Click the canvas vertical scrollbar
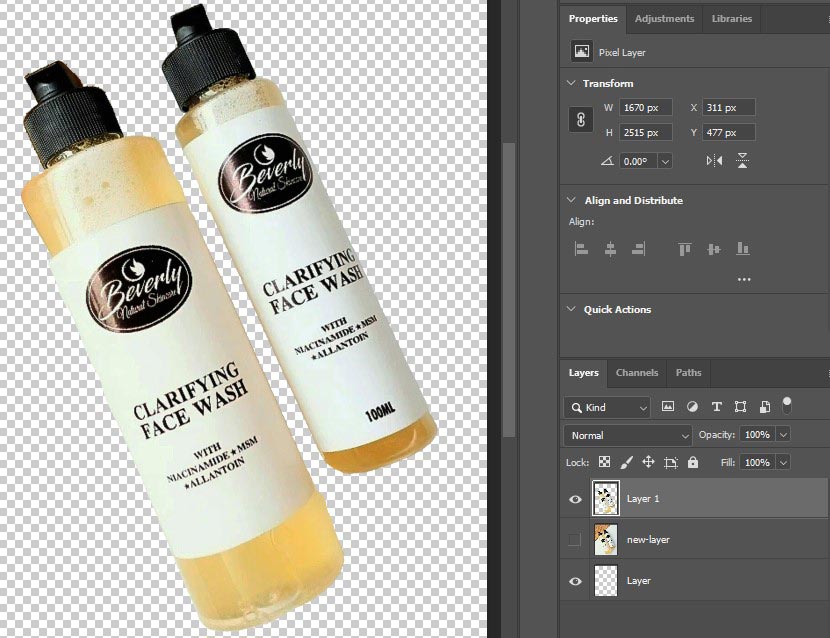 (x=509, y=290)
